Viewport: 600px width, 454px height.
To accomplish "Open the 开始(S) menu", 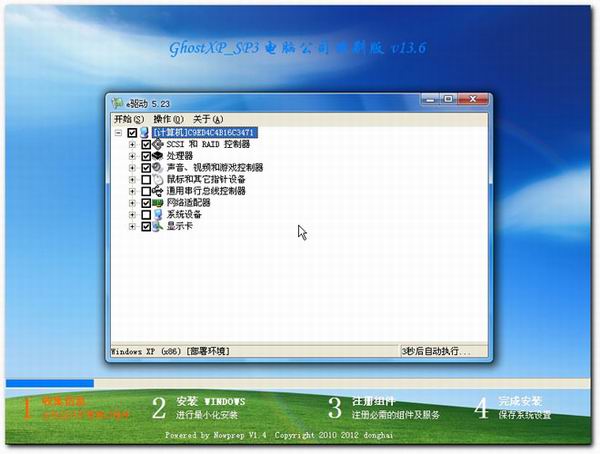I will pos(129,119).
